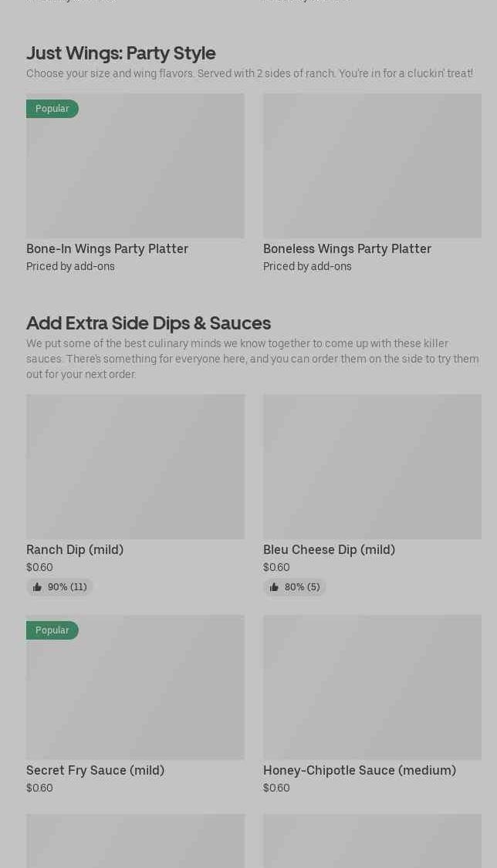Click thumbs-up icon on Bleu Cheese Dip rating

click(274, 587)
